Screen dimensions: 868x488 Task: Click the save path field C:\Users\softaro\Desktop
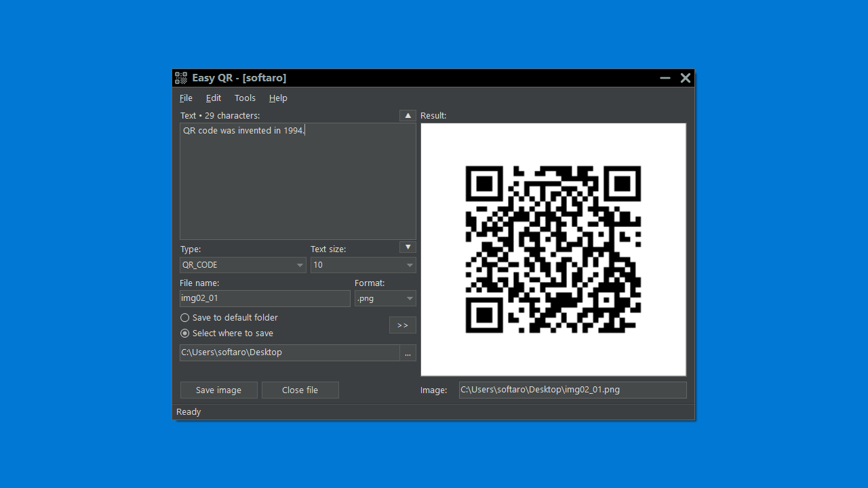(290, 352)
